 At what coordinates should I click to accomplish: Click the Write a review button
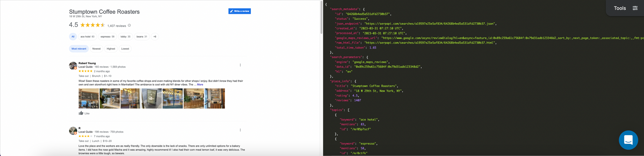click(240, 11)
